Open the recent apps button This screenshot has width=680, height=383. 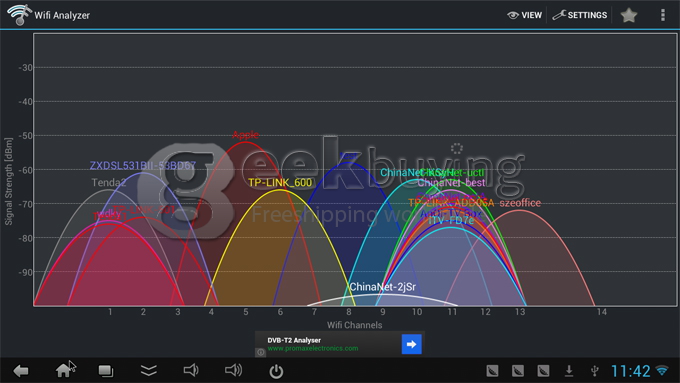coord(105,371)
